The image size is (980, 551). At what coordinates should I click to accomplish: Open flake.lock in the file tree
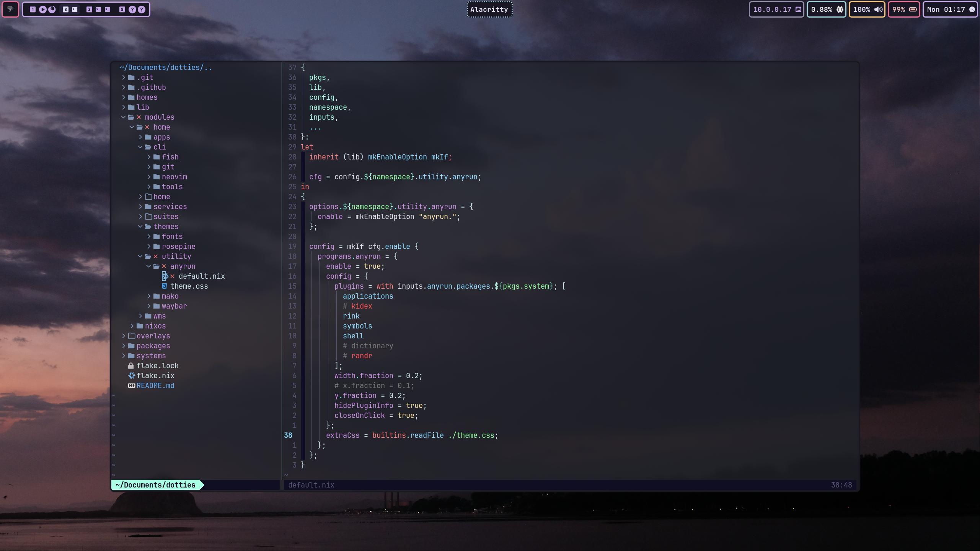157,366
